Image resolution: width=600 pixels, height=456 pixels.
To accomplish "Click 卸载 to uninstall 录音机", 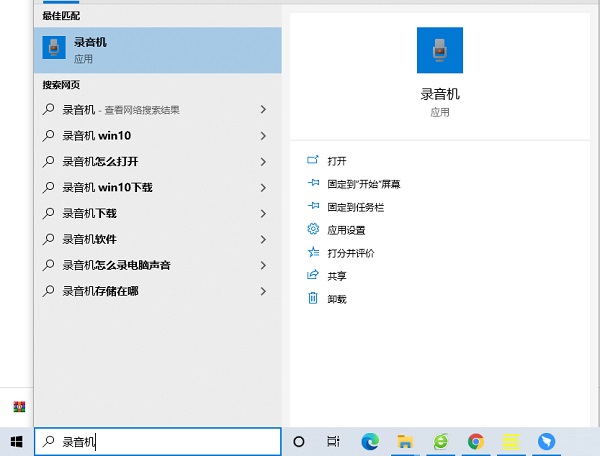I will point(336,299).
